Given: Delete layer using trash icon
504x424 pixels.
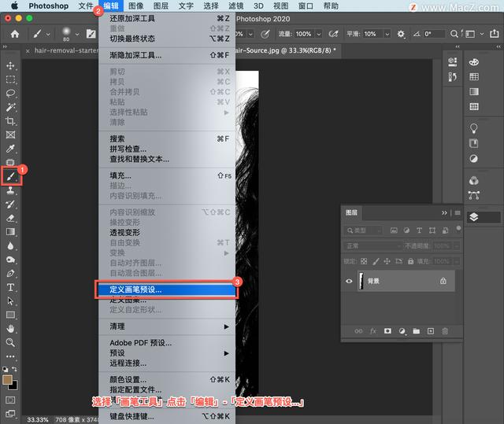Looking at the screenshot, I should point(445,331).
